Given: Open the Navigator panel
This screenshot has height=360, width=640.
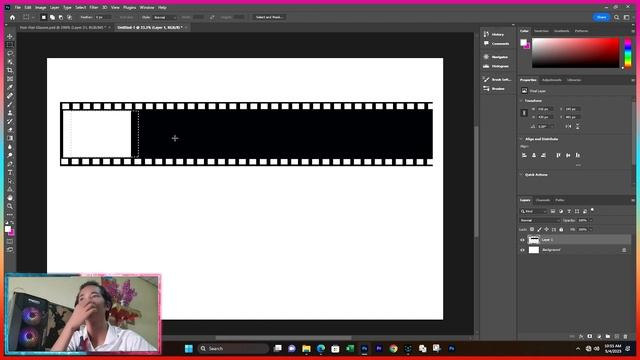Looking at the screenshot, I should click(x=497, y=57).
